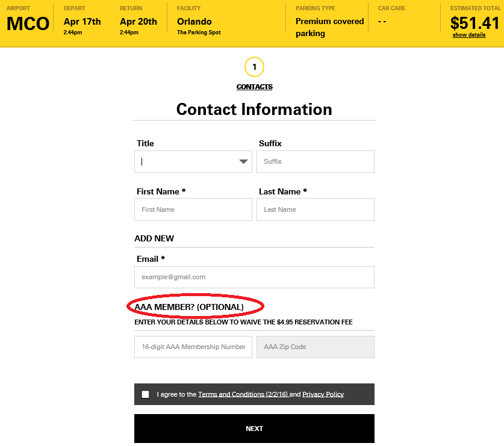Click the First Name text field
Image resolution: width=504 pixels, height=446 pixels.
coord(193,209)
